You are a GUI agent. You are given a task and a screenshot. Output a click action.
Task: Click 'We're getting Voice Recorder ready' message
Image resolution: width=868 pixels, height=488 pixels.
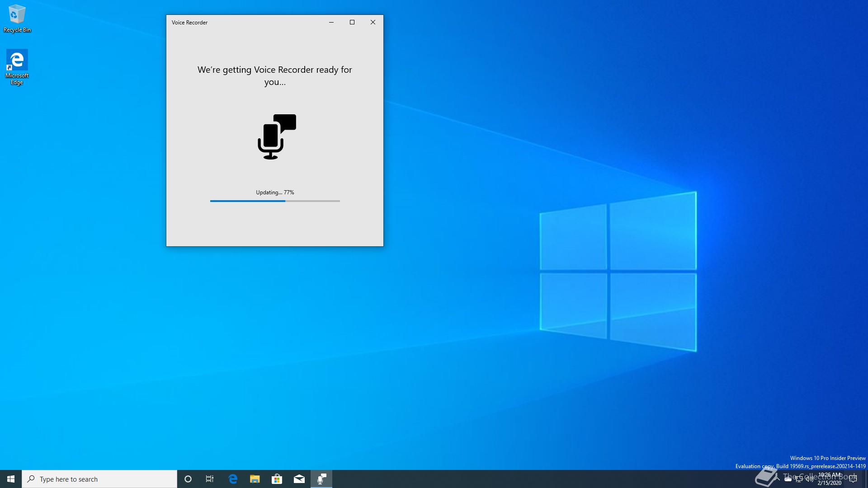pyautogui.click(x=275, y=75)
